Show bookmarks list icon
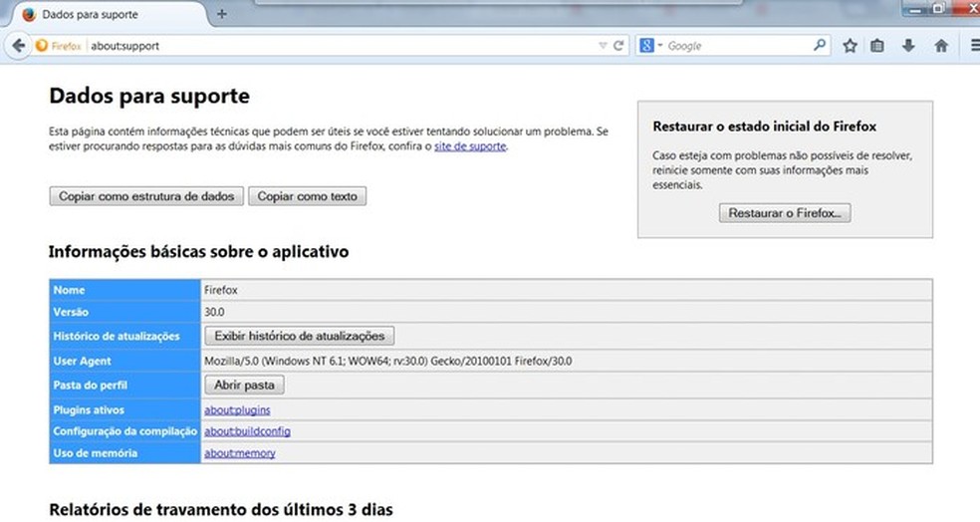The width and height of the screenshot is (980, 522). (877, 46)
